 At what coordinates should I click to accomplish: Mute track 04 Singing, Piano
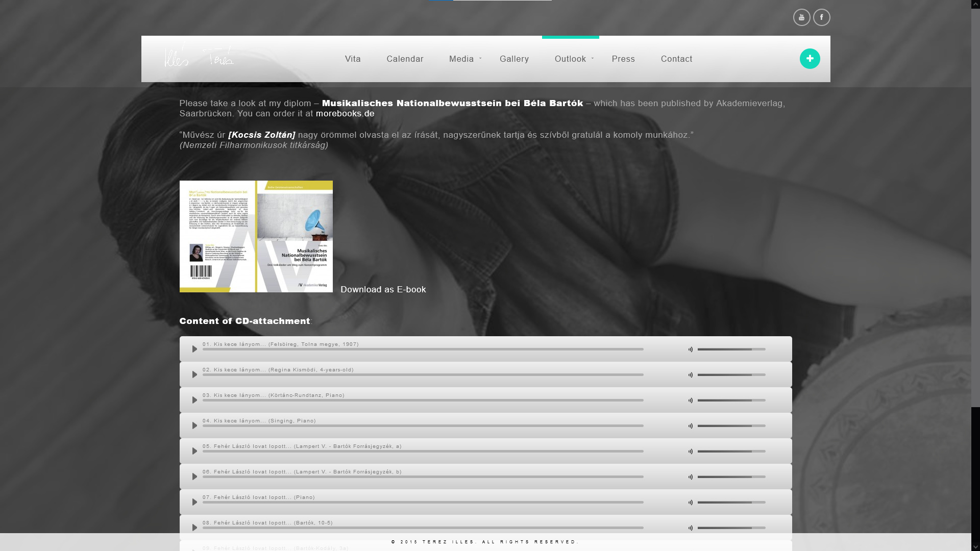point(690,426)
